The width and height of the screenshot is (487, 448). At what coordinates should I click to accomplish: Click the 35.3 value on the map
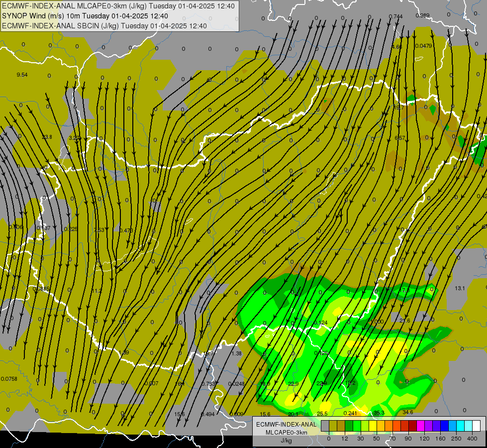(x=379, y=413)
